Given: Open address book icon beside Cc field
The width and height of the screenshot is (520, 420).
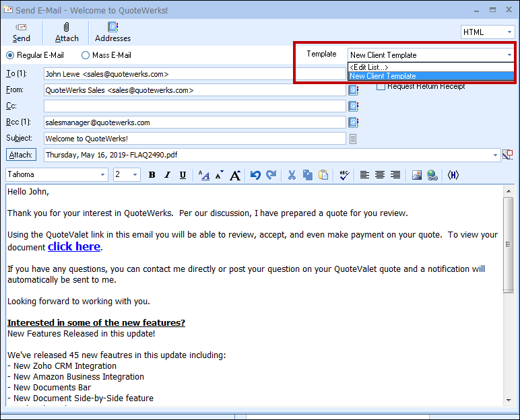Looking at the screenshot, I should [x=353, y=106].
